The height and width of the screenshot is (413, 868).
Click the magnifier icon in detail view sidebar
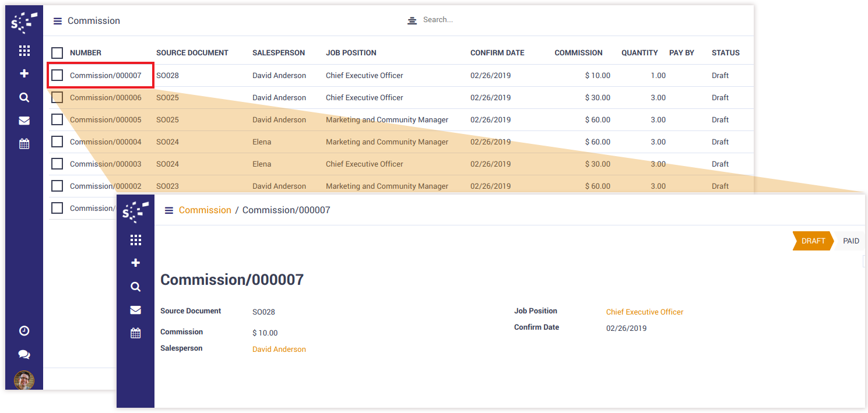point(135,287)
